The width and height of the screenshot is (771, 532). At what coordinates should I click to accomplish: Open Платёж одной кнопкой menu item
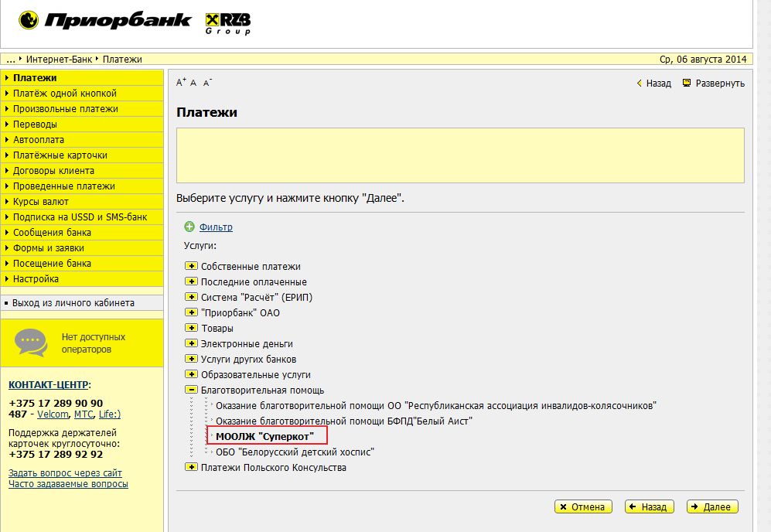point(82,94)
